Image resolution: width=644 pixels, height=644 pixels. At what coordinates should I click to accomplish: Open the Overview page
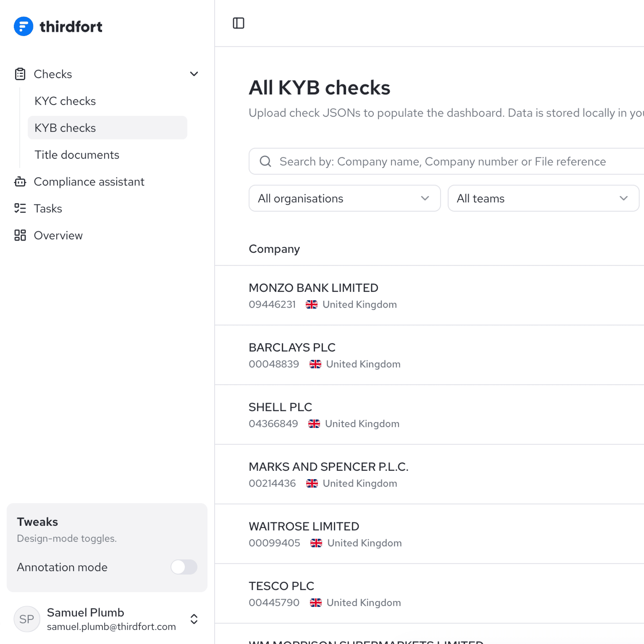pos(58,235)
